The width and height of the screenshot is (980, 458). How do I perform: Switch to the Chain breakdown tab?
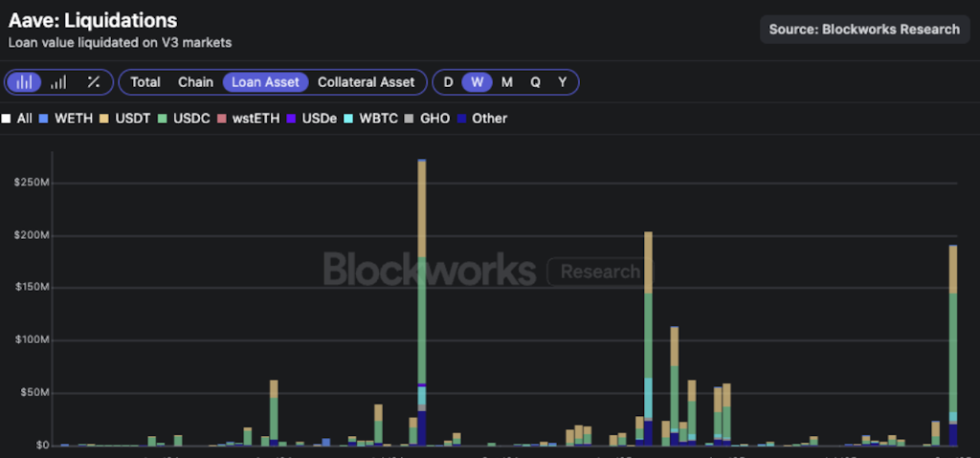195,82
